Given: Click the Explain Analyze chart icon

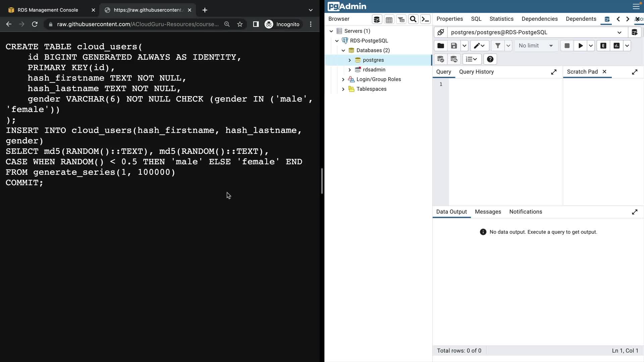Looking at the screenshot, I should click(x=616, y=46).
